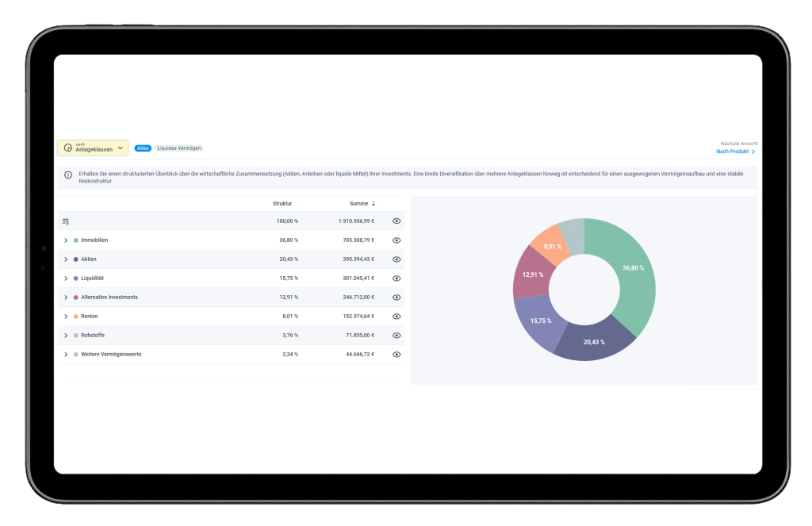
Task: Click the eye icon in the Renten row
Action: (x=396, y=317)
